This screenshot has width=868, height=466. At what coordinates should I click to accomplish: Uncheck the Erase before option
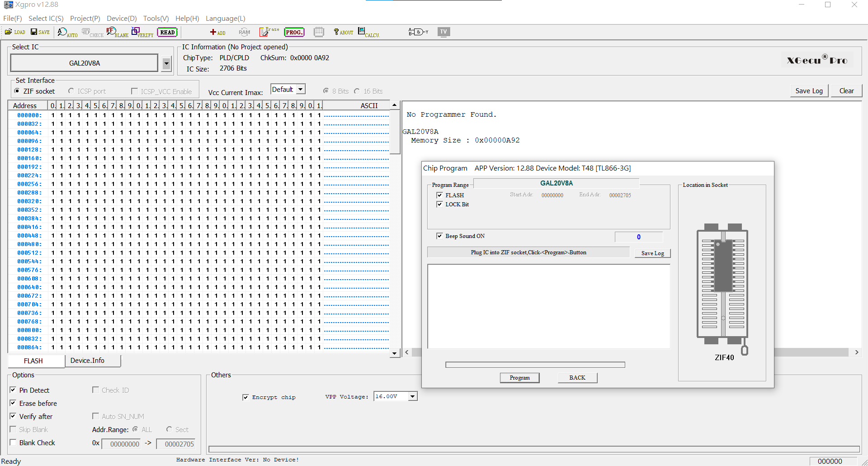coord(13,403)
